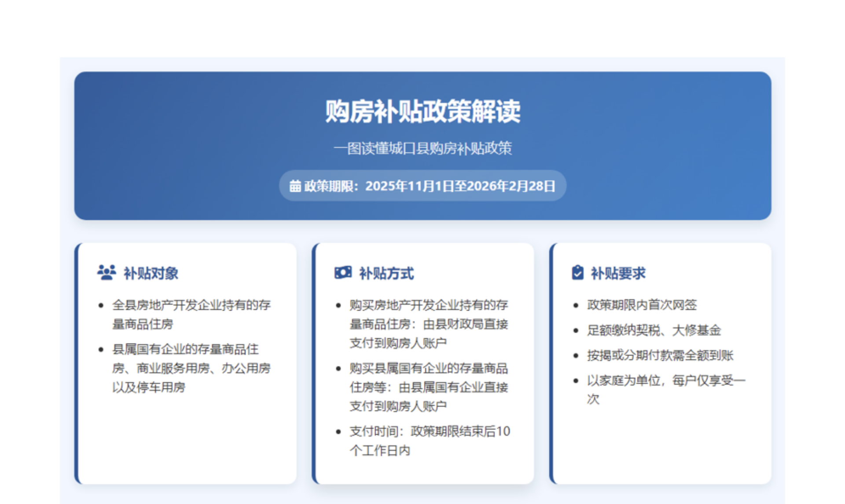Click the 购房补贴政策解读 main title
The image size is (845, 504).
422,111
